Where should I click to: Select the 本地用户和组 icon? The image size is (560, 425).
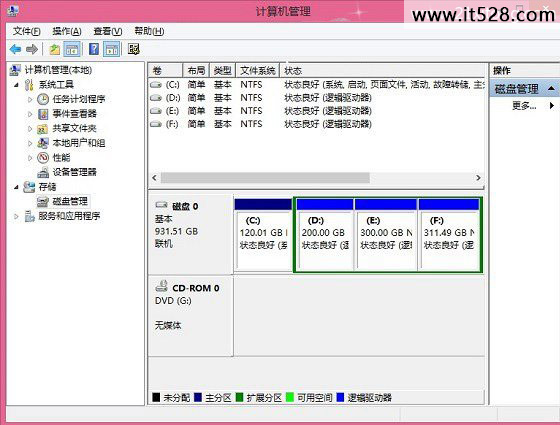(43, 143)
